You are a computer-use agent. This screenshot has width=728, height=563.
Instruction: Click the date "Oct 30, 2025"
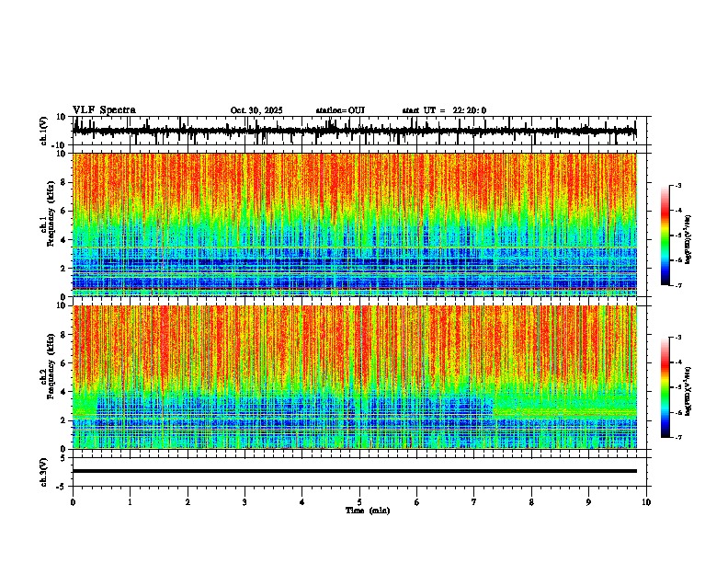(256, 110)
